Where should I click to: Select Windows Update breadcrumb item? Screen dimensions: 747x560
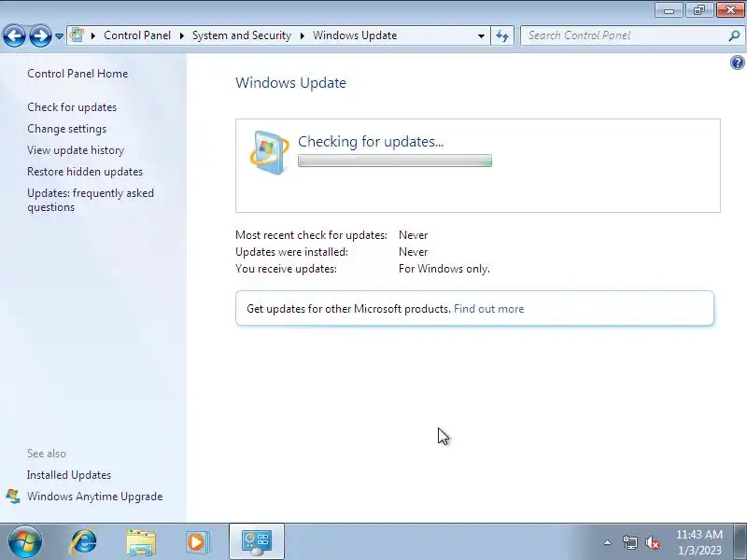point(355,35)
